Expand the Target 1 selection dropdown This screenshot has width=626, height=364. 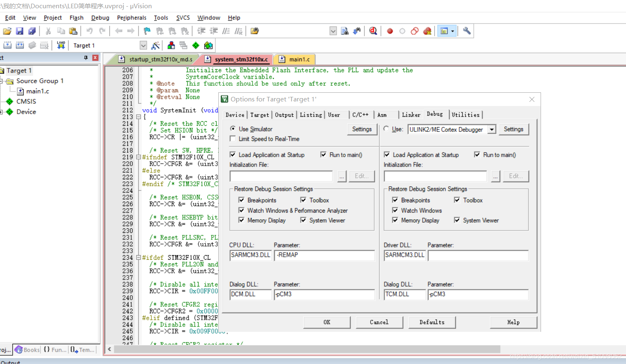143,45
